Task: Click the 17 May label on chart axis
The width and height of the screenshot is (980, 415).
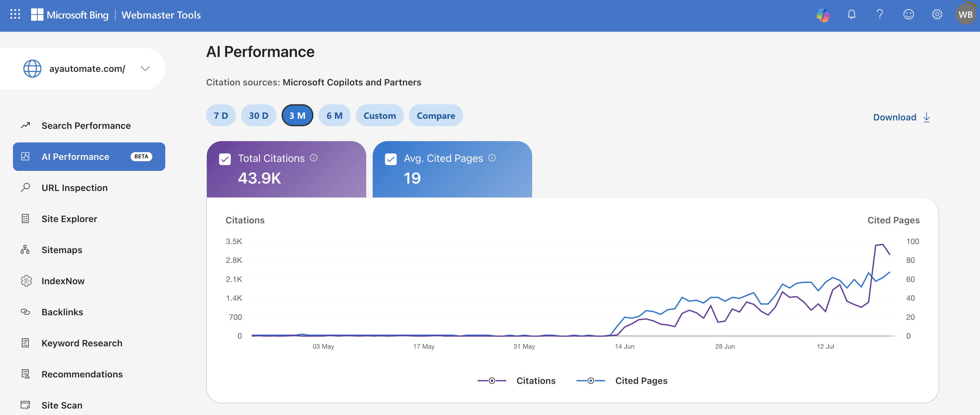Action: [424, 346]
